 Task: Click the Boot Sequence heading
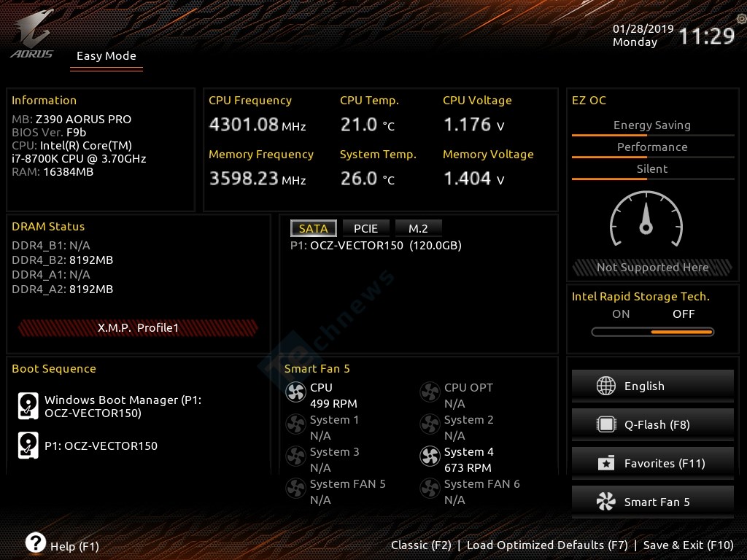pos(54,368)
